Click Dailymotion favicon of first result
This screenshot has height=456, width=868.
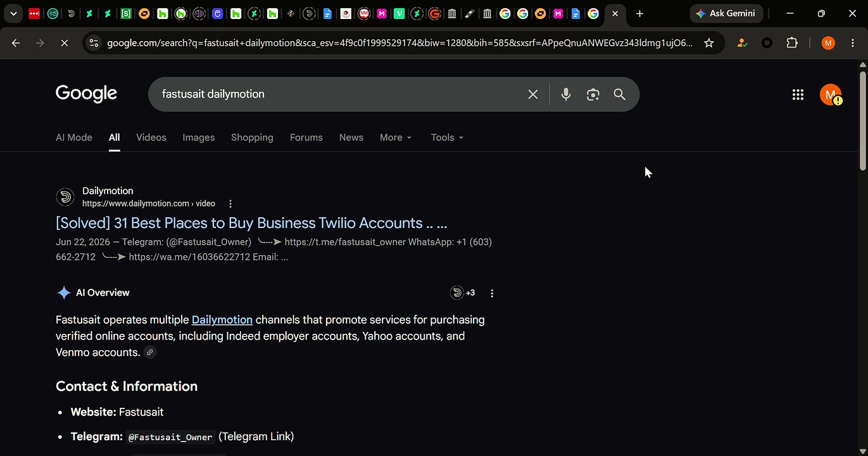point(65,197)
